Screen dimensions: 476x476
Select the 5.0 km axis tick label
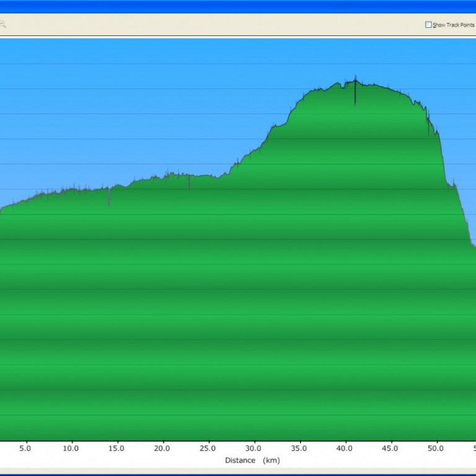(x=25, y=448)
